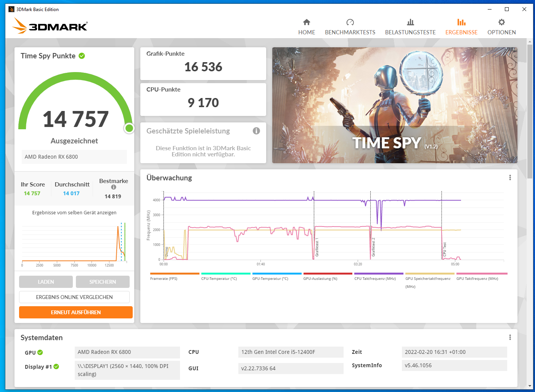Click the 3DMark logo
The image size is (535, 392).
pos(50,26)
